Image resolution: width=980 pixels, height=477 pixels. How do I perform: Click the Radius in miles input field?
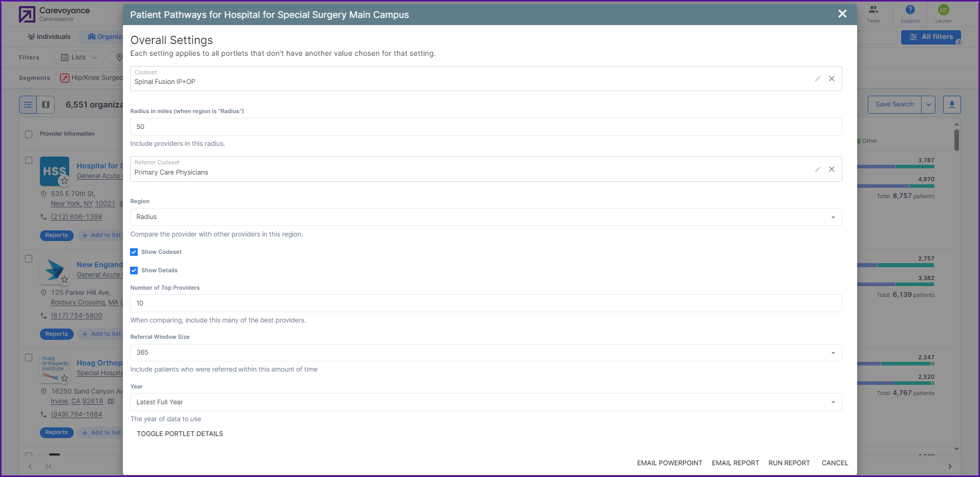pos(486,127)
